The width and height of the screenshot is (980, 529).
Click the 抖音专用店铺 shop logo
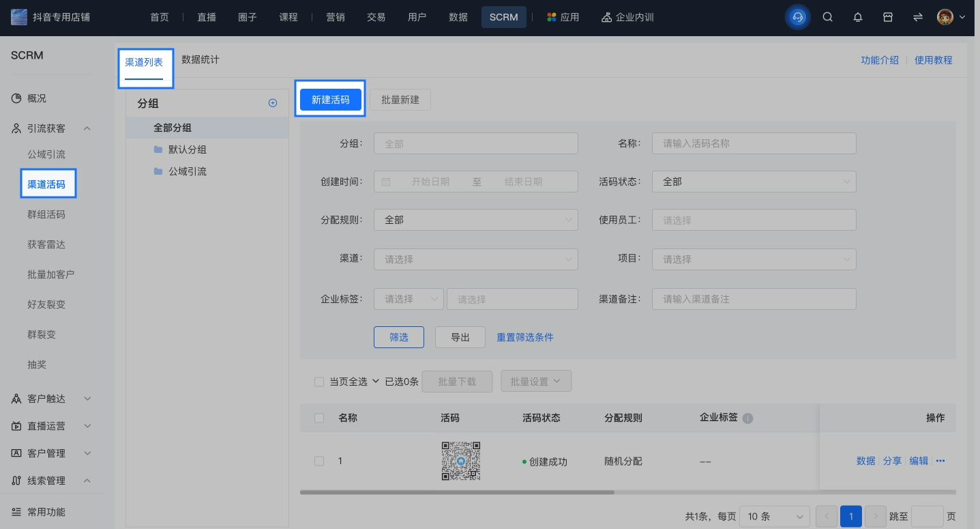point(19,17)
